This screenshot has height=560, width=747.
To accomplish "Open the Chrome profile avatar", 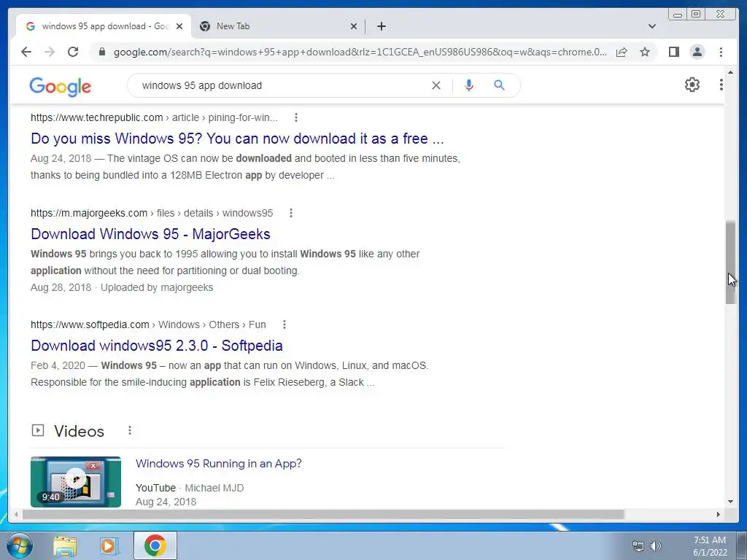I will click(x=697, y=52).
